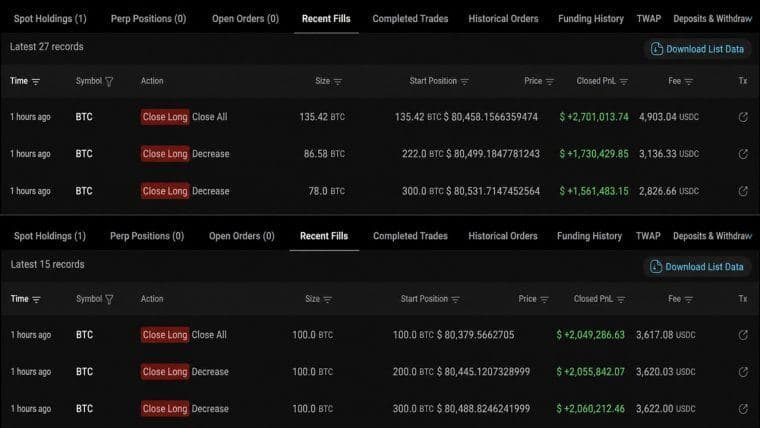Click fee value 2,826.66 USDC

669,191
